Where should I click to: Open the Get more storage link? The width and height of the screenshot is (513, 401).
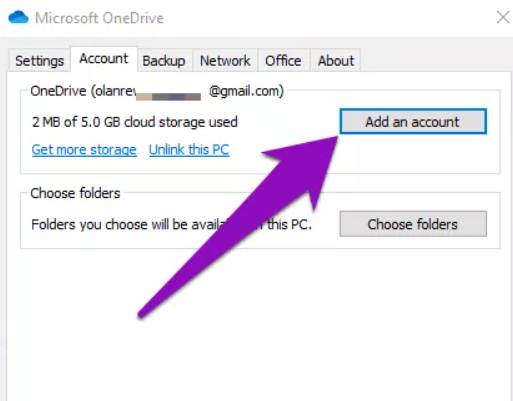[x=84, y=150]
